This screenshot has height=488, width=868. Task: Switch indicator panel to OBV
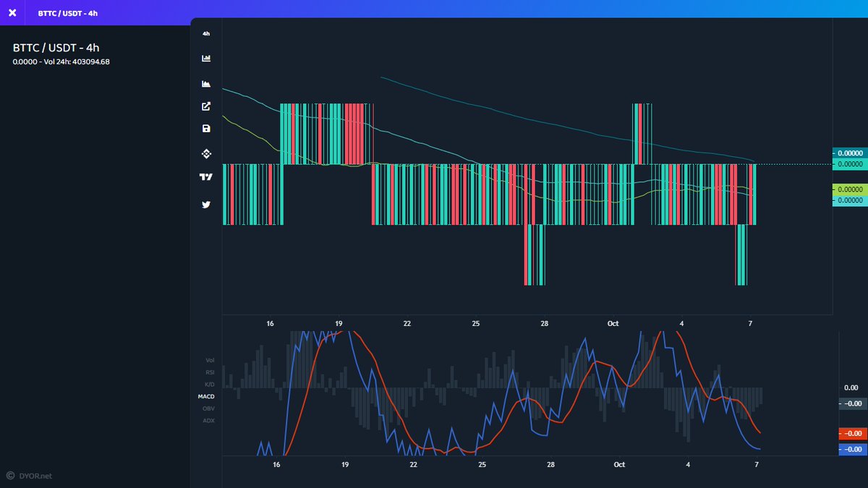209,408
